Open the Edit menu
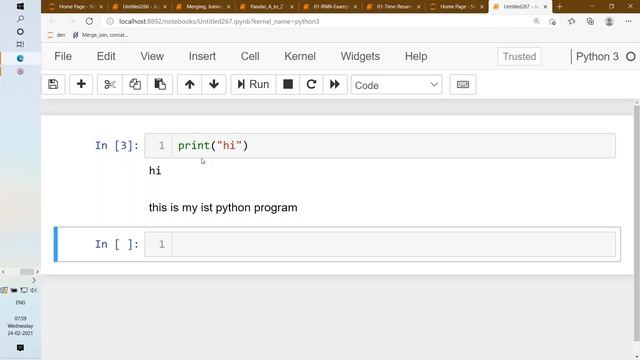640x360 pixels. click(x=106, y=56)
